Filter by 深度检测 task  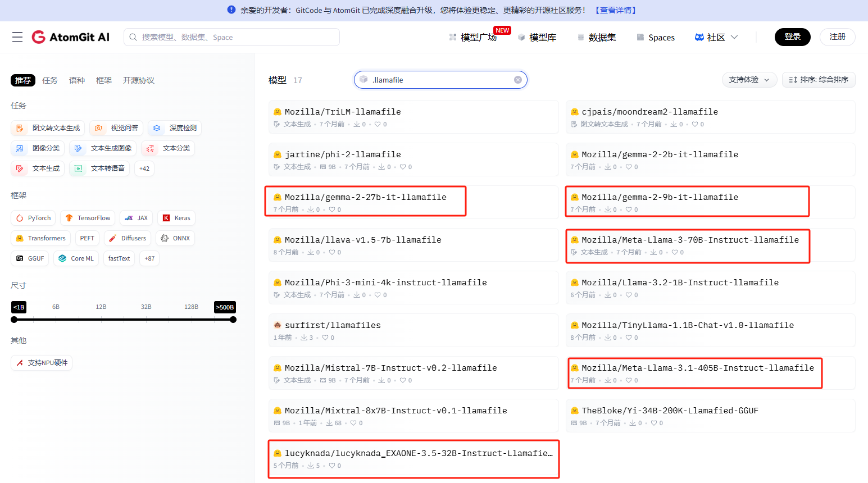click(175, 128)
